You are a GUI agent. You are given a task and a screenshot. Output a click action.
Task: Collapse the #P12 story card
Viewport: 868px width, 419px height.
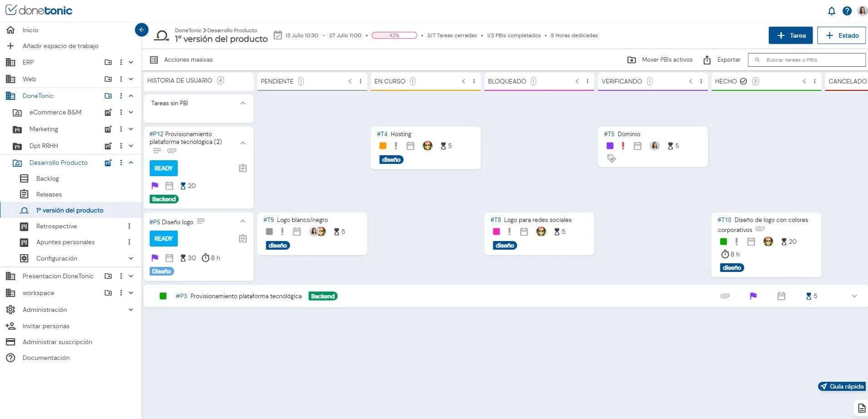[243, 143]
